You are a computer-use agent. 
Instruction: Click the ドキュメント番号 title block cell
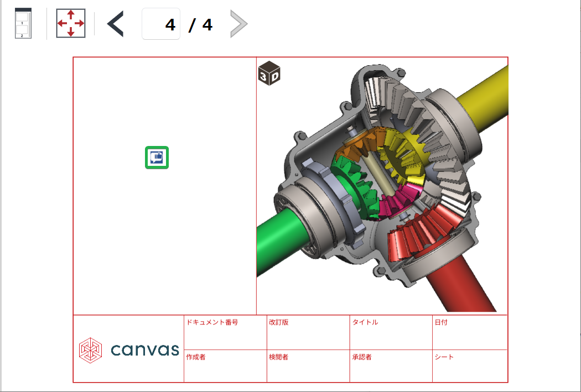coord(225,332)
